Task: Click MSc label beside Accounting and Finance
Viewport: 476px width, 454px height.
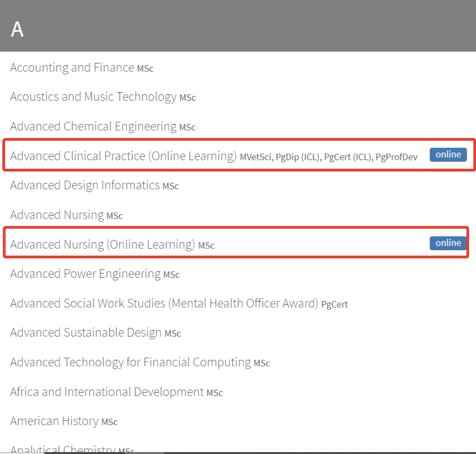Action: pyautogui.click(x=145, y=68)
